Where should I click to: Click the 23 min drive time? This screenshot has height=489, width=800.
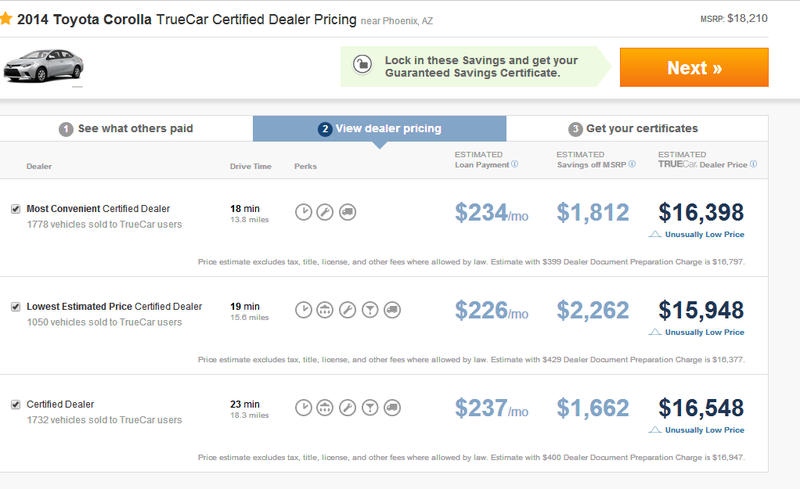(245, 404)
